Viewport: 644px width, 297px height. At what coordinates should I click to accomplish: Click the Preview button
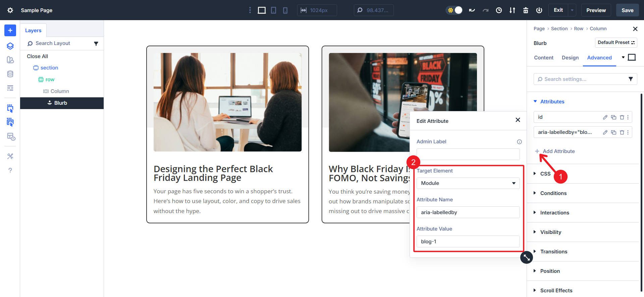(596, 10)
